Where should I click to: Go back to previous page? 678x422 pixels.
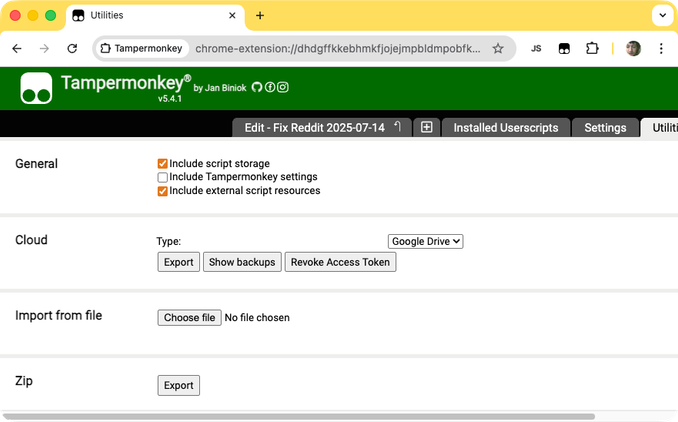[x=17, y=48]
